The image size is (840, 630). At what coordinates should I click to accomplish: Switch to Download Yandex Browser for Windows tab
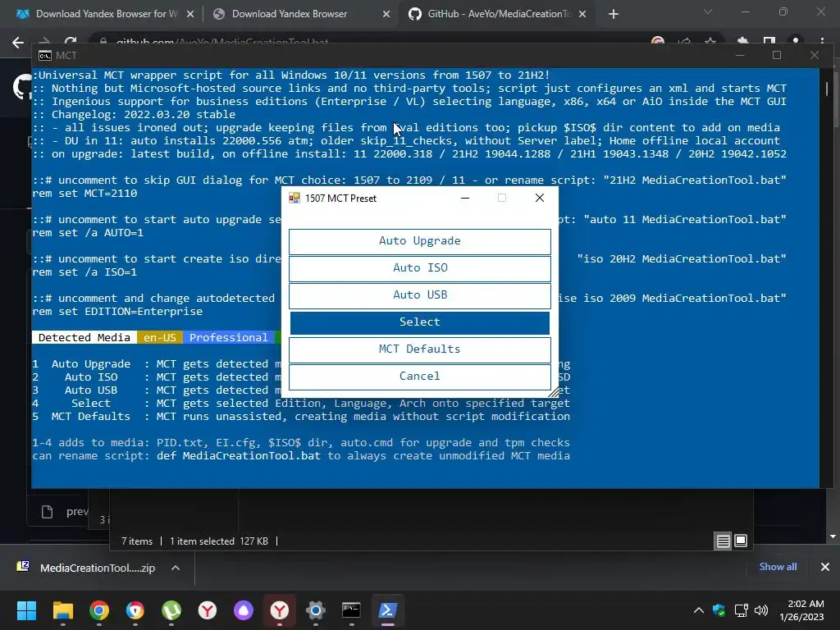106,14
